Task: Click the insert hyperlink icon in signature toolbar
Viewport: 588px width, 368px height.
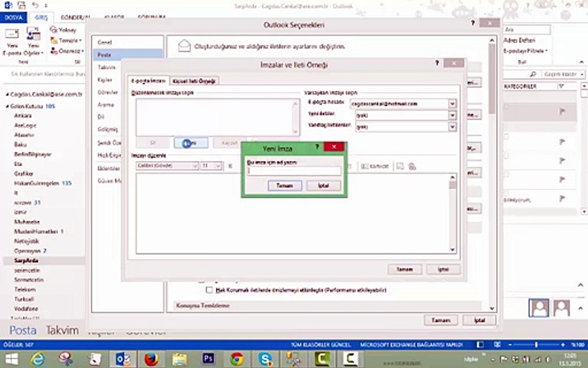Action: coord(412,166)
